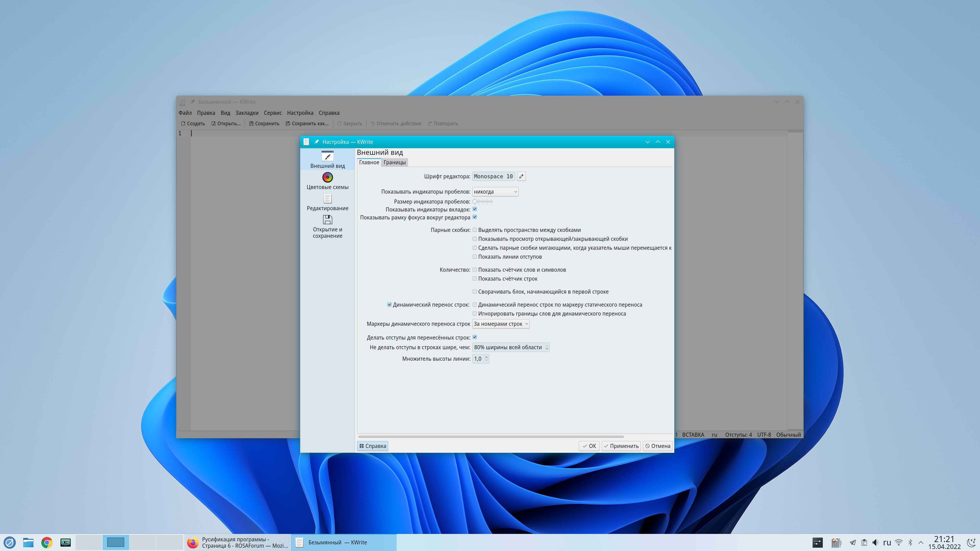
Task: Enable Показать линии отступов checkbox
Action: click(474, 257)
